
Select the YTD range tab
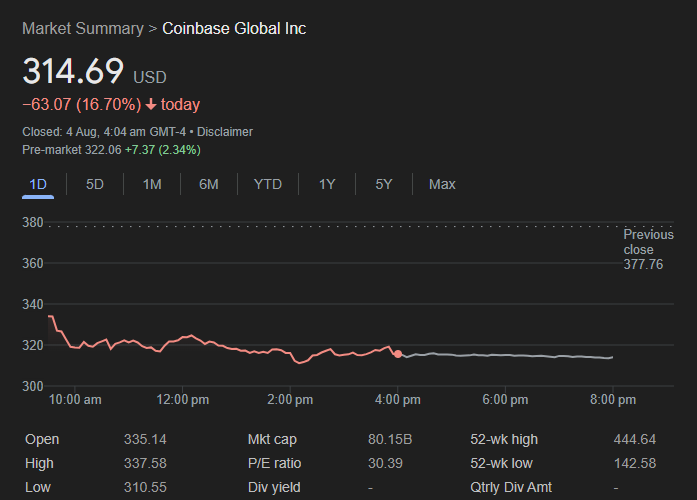pos(267,184)
